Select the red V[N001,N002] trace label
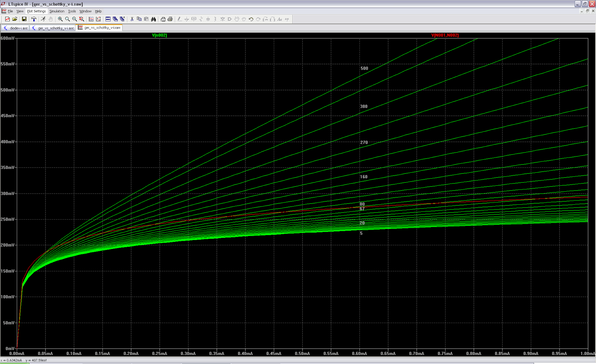 445,36
